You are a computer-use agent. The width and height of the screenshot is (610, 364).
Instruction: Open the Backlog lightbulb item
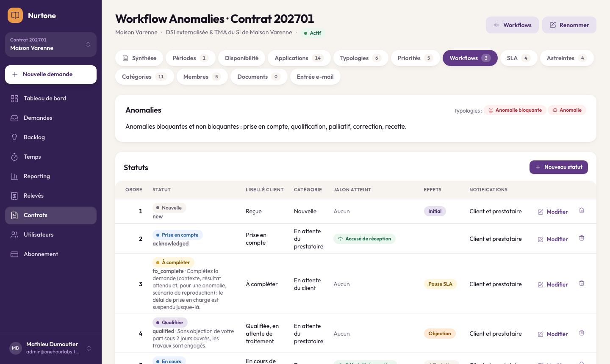[x=51, y=137]
